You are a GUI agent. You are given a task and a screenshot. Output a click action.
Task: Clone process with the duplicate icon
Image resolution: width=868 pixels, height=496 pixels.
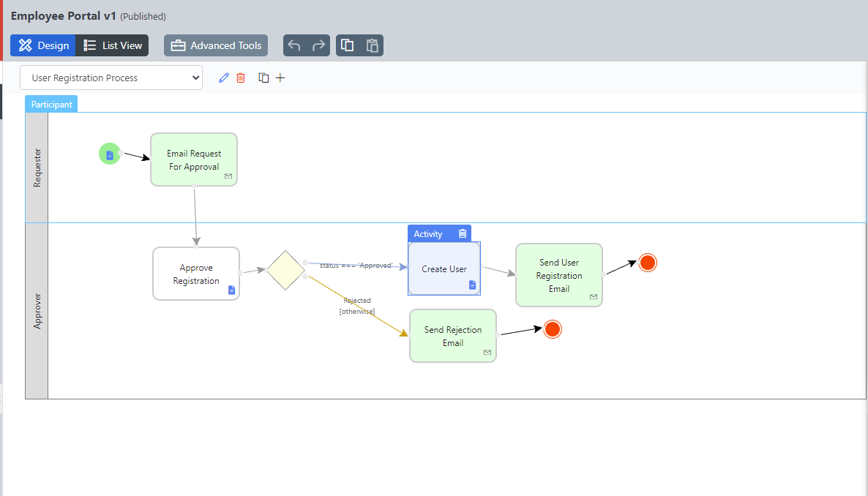[263, 78]
